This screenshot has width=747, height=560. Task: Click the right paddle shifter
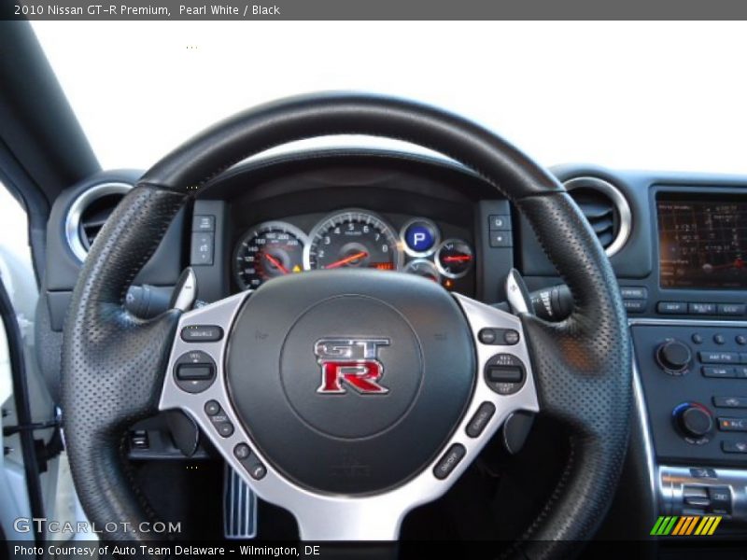pyautogui.click(x=517, y=292)
